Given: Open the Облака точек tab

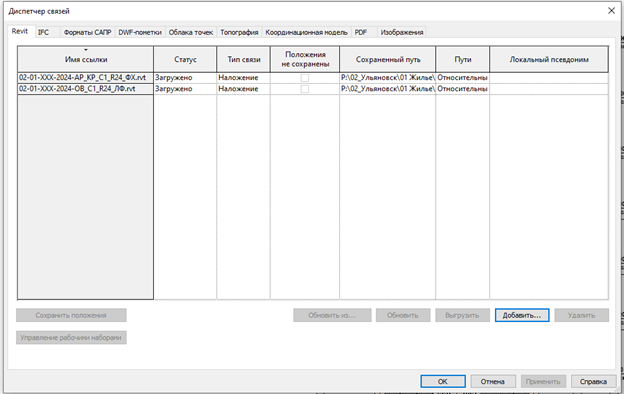Looking at the screenshot, I should 191,32.
